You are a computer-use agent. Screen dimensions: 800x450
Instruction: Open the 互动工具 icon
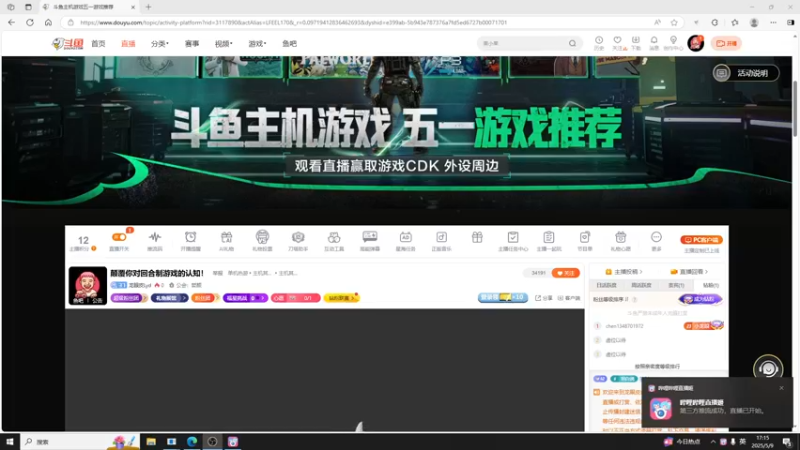point(334,237)
